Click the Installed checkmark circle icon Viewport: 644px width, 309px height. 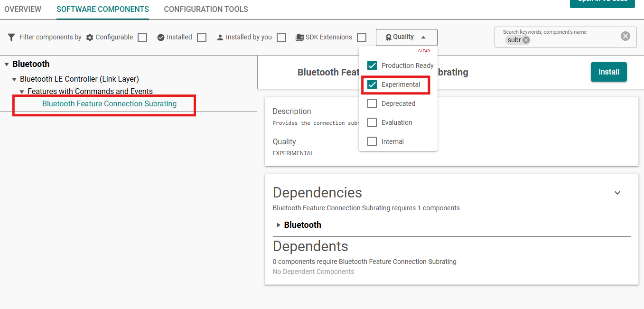click(x=161, y=37)
